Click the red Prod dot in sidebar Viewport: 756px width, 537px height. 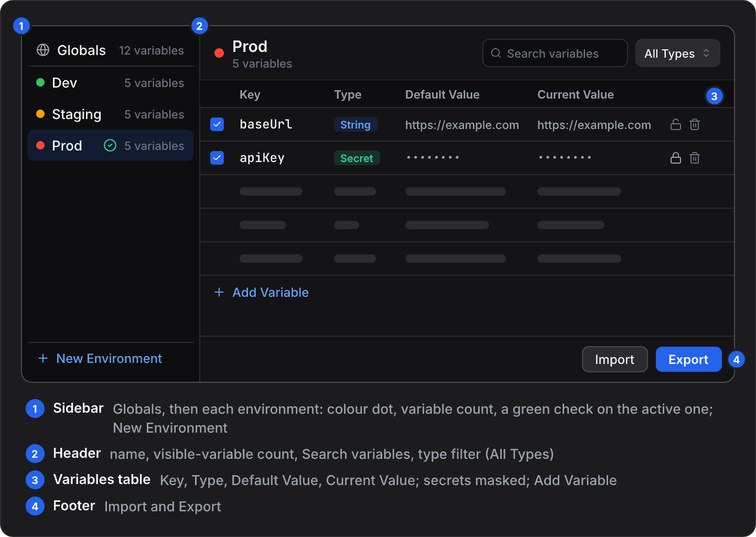(x=40, y=145)
